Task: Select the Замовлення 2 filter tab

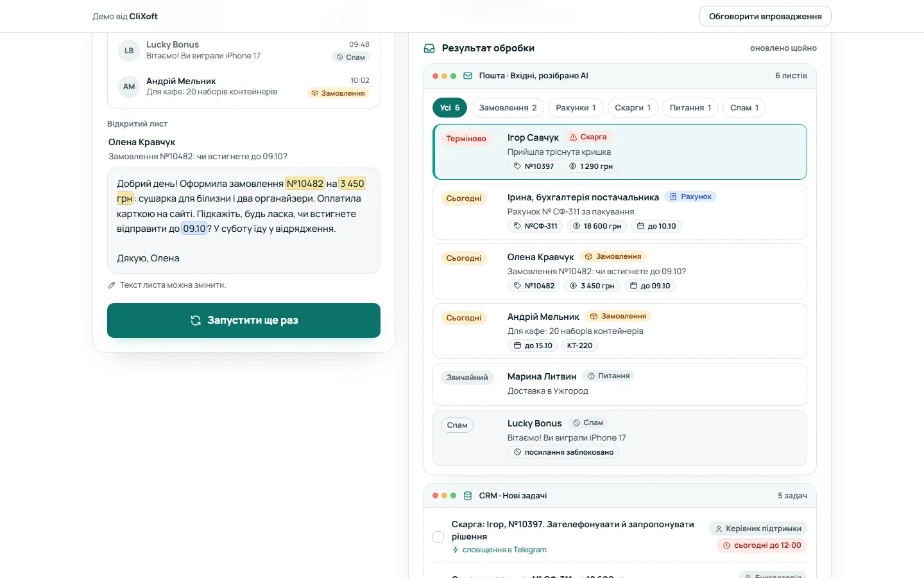Action: (x=508, y=108)
